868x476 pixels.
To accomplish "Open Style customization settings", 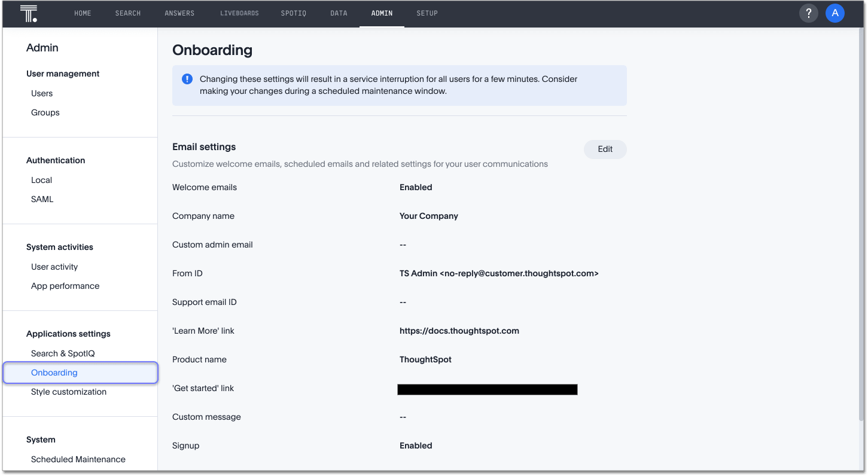I will pos(68,392).
